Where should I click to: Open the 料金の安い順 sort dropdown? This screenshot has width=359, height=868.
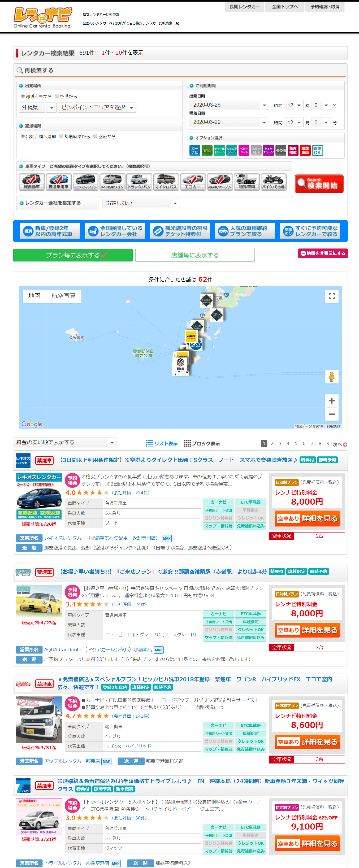[x=65, y=442]
